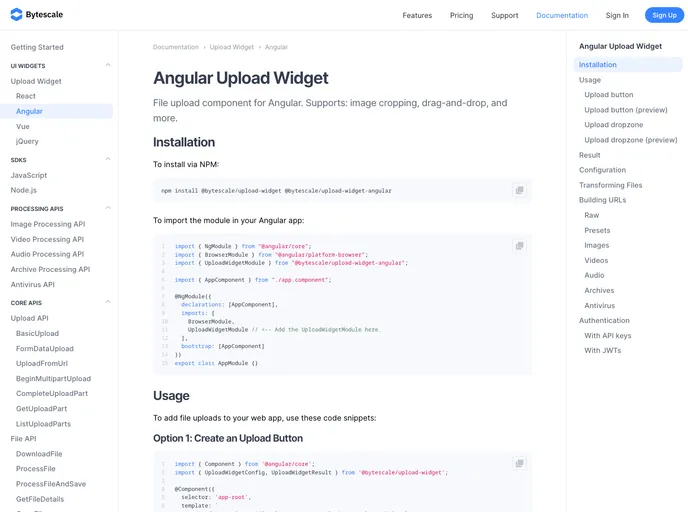Copy the npm install command
This screenshot has height=512, width=688.
pos(520,190)
